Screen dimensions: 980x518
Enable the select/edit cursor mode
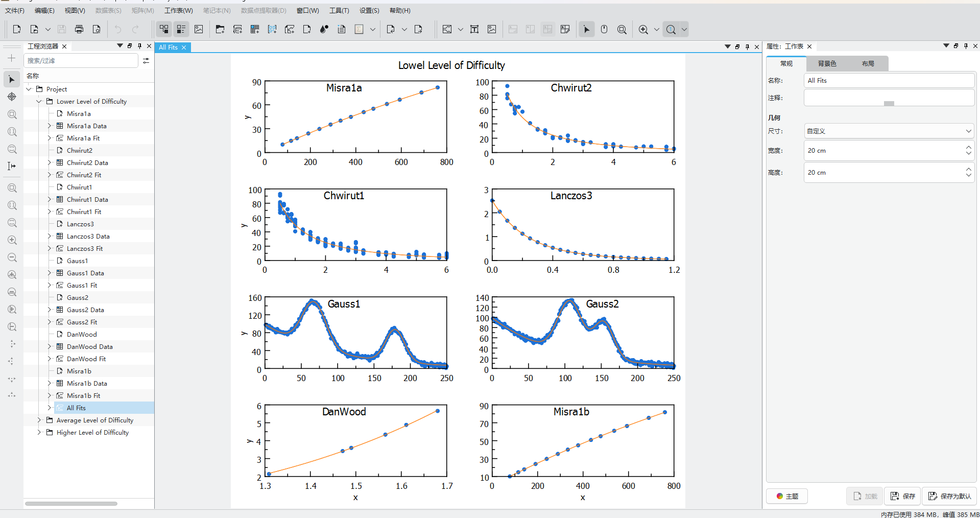pyautogui.click(x=586, y=29)
